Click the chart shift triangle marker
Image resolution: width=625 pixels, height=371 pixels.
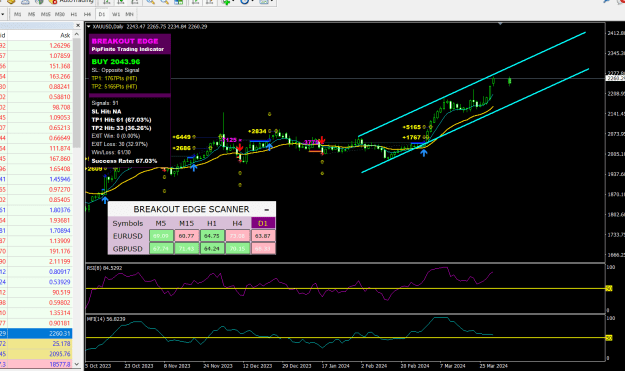(x=500, y=24)
